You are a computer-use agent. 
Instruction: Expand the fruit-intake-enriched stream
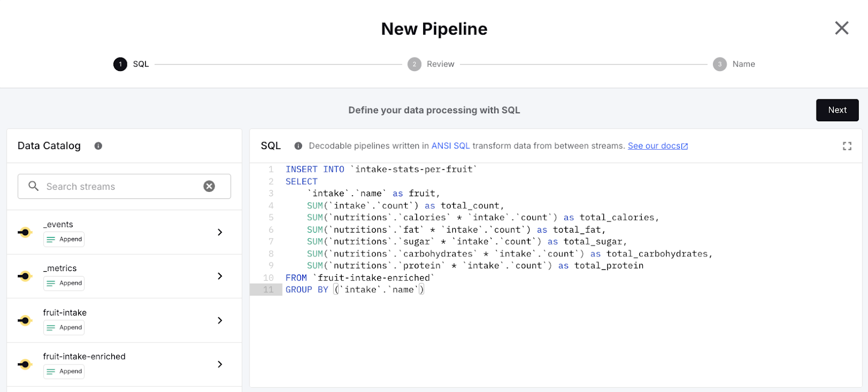click(220, 364)
